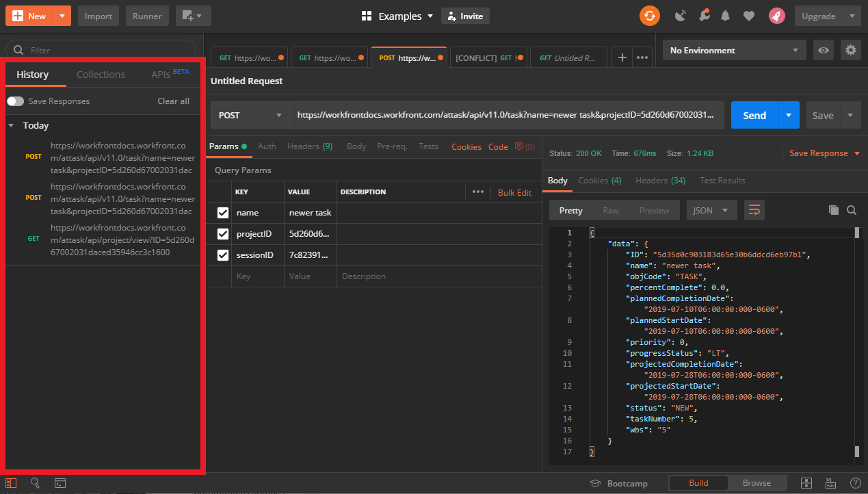Switch to Build mode
The image size is (868, 494).
tap(698, 483)
